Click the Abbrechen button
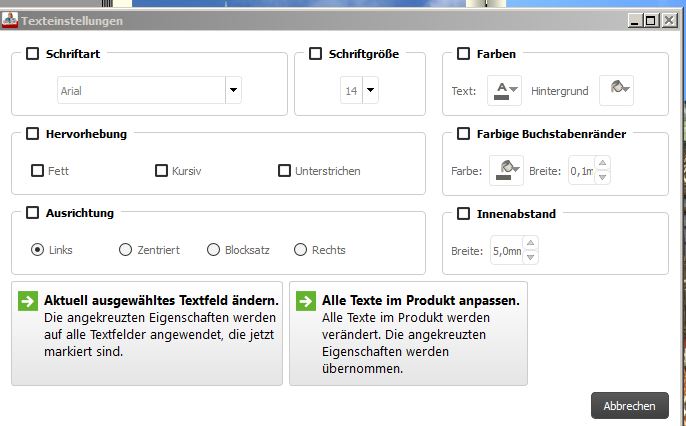Screen dimensions: 686x426 629,405
